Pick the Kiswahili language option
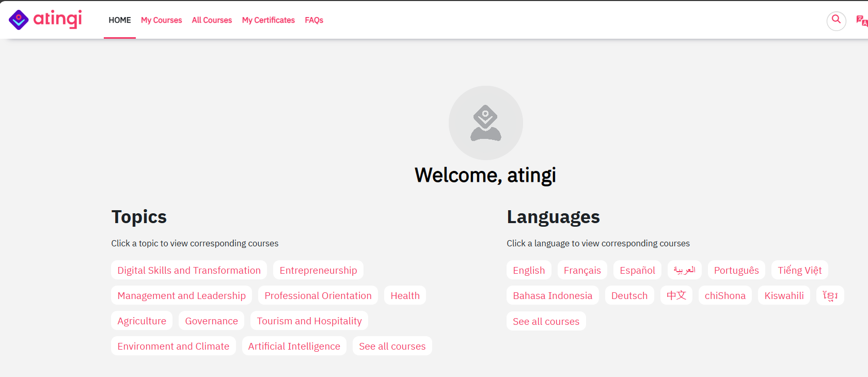The image size is (868, 377). 784,295
